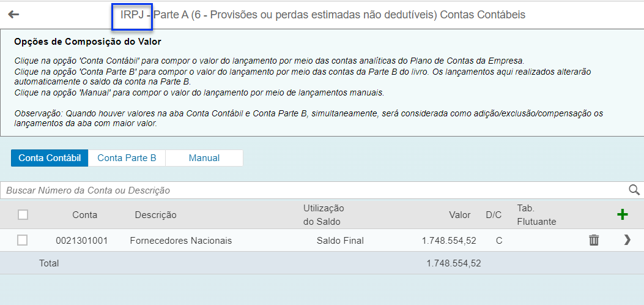Delete the Fornecedores Nacionais row via trash icon
Viewport: 644px width, 305px height.
pyautogui.click(x=594, y=240)
